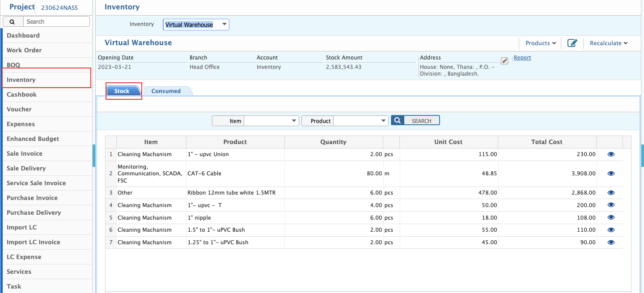The width and height of the screenshot is (644, 293).
Task: Select the Stock tab
Action: pyautogui.click(x=122, y=91)
